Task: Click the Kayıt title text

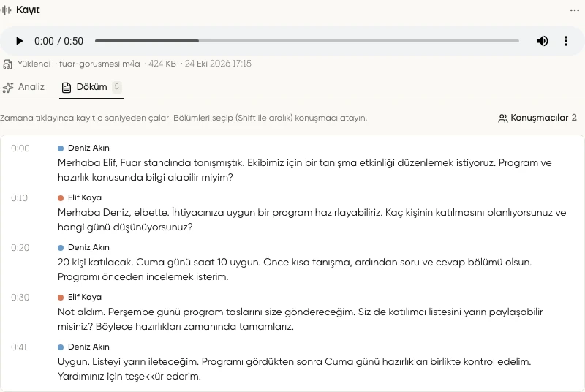Action: [x=28, y=10]
